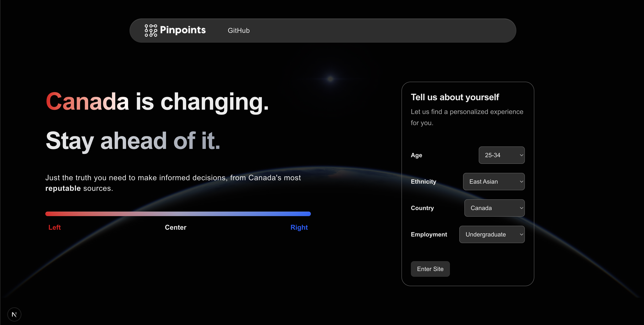Click the bold "reputable" word in tagline
This screenshot has height=325, width=644.
click(x=63, y=188)
